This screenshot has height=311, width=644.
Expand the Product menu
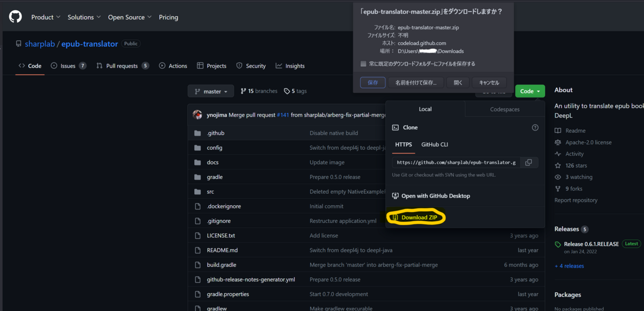45,17
